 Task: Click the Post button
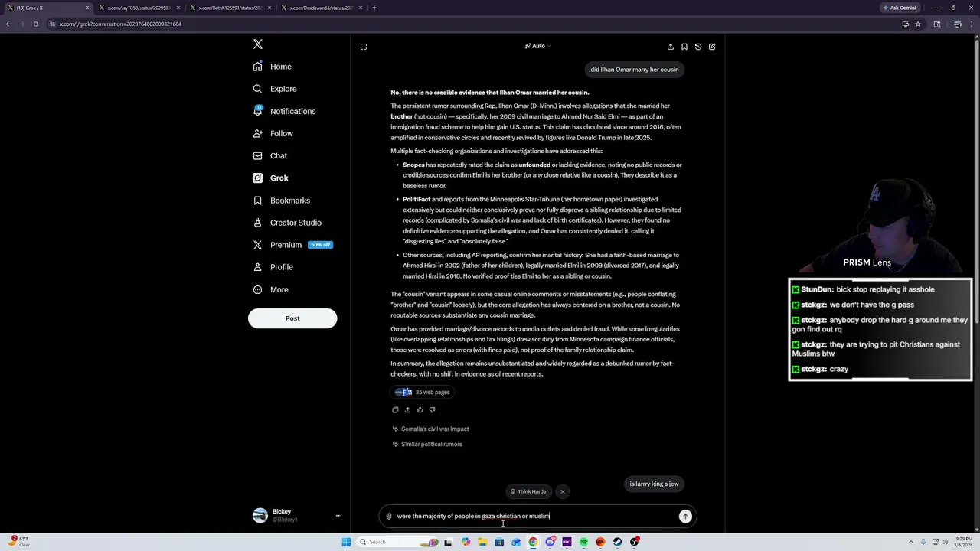coord(292,318)
